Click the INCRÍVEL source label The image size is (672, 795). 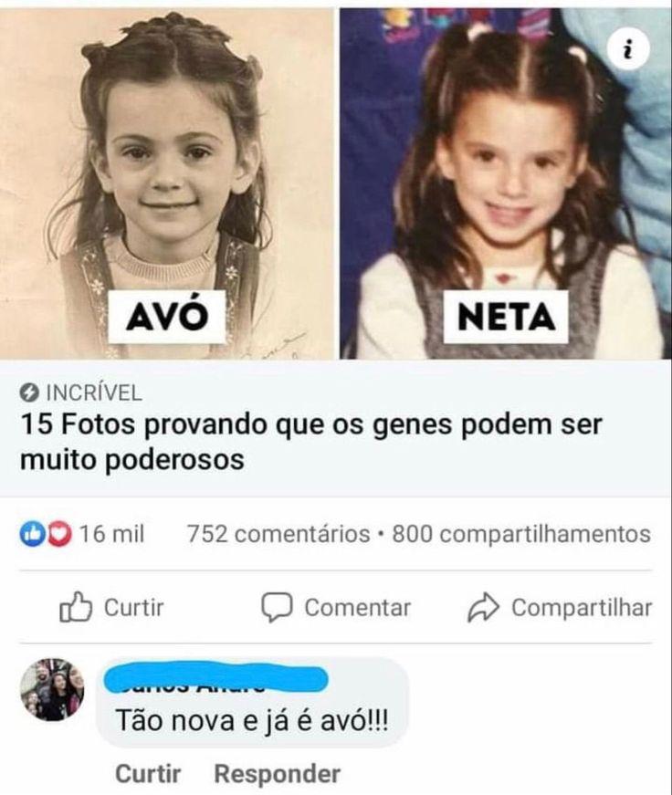tap(94, 392)
